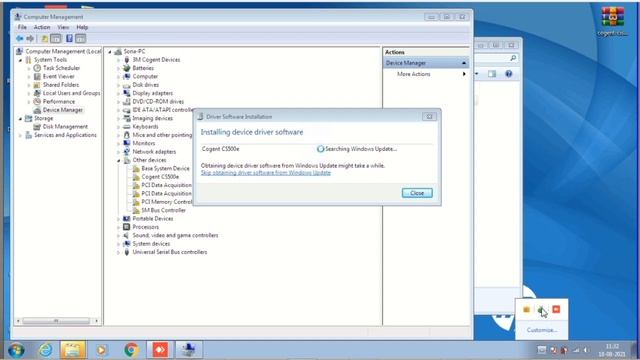Open the File menu

pyautogui.click(x=22, y=27)
